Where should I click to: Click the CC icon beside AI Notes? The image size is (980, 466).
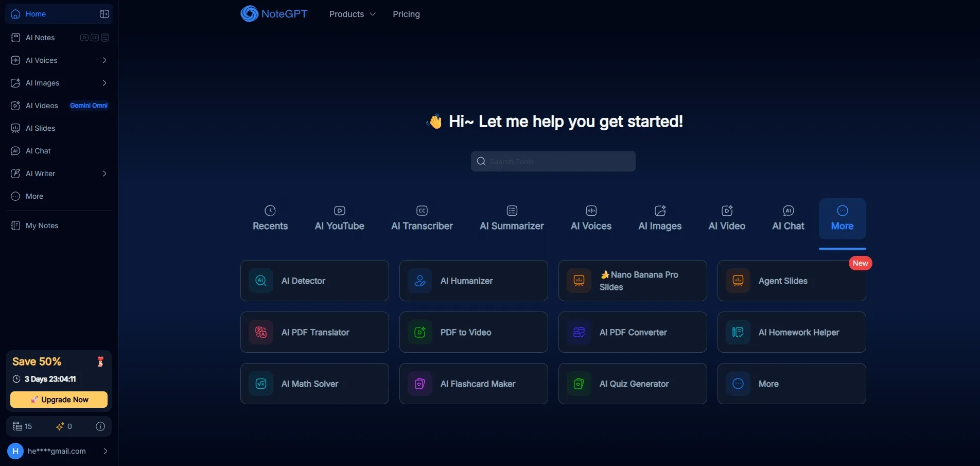click(x=95, y=38)
